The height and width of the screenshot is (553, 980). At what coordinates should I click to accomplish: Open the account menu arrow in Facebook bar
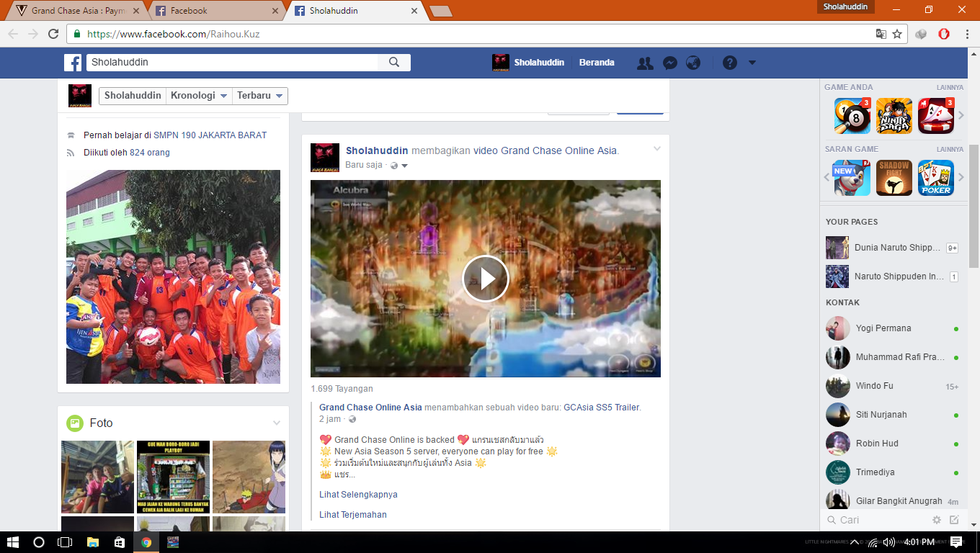coord(752,63)
